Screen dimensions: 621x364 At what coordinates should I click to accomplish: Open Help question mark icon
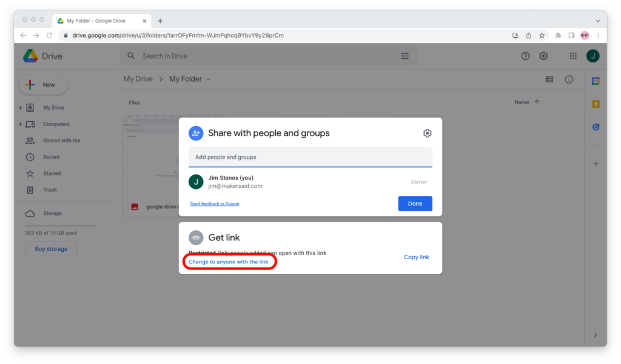[x=525, y=56]
